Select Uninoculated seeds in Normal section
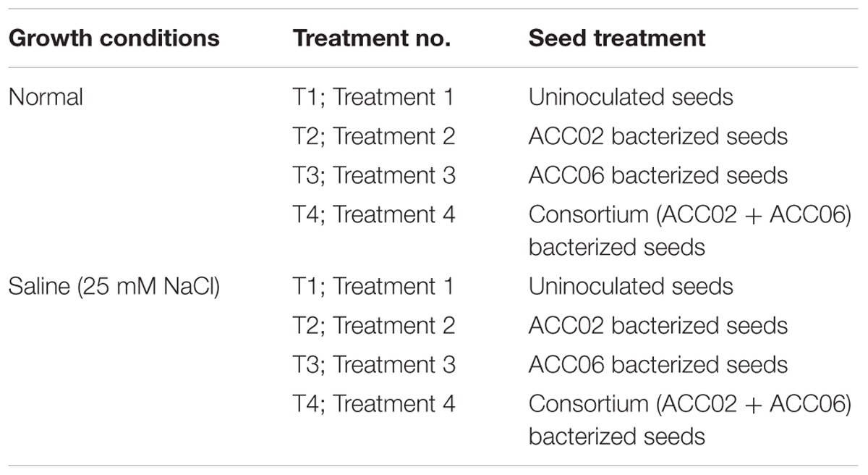Image resolution: width=868 pixels, height=475 pixels. (631, 97)
